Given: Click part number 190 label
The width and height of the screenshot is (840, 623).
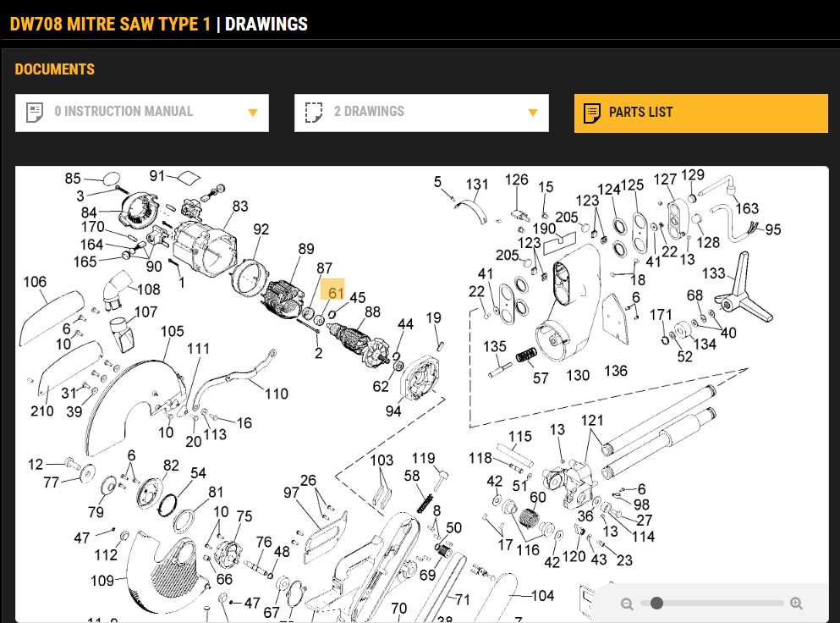Looking at the screenshot, I should 544,229.
